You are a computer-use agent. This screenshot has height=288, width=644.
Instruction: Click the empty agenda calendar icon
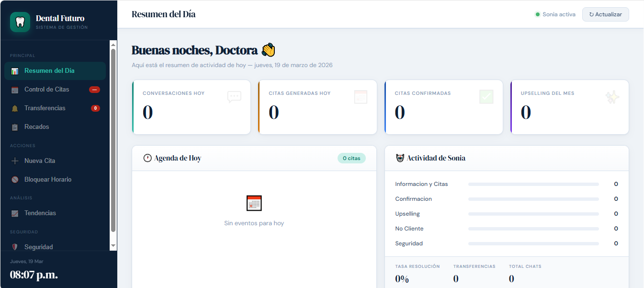tap(254, 203)
